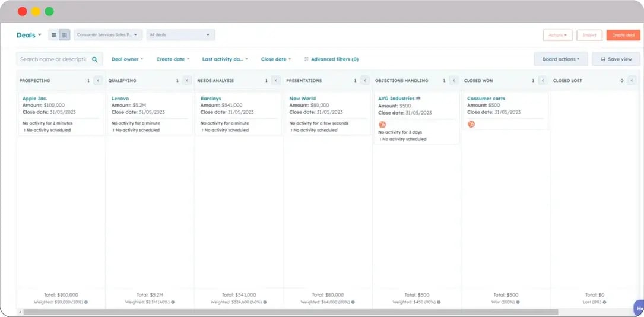This screenshot has height=317, width=644.
Task: Open Consumer Services Sales pipeline dropdown
Action: point(108,35)
